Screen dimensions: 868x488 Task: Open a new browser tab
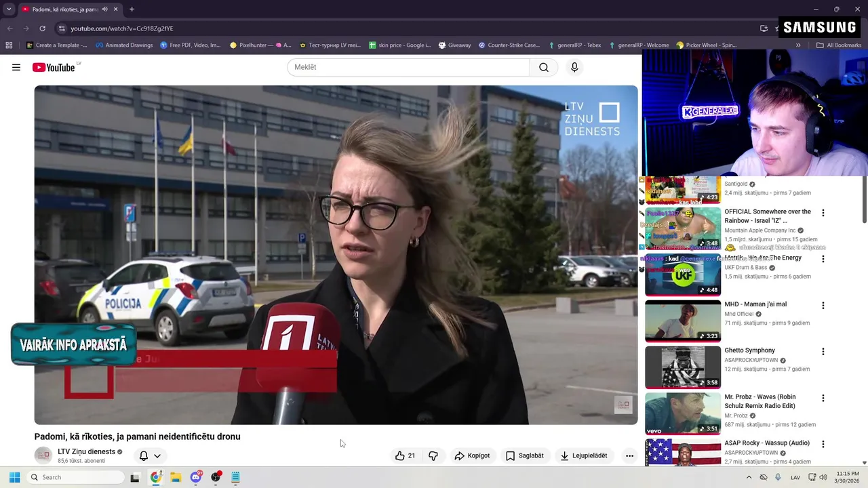132,9
